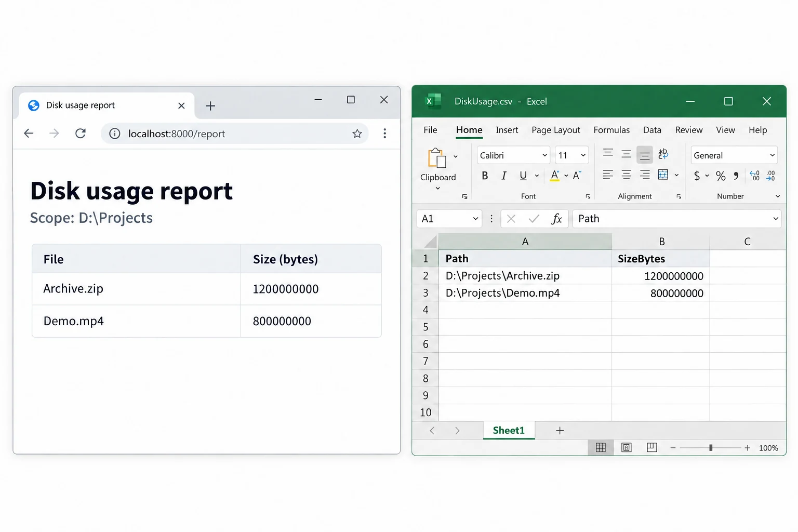This screenshot has height=532, width=798.
Task: View site information for localhost
Action: point(115,134)
